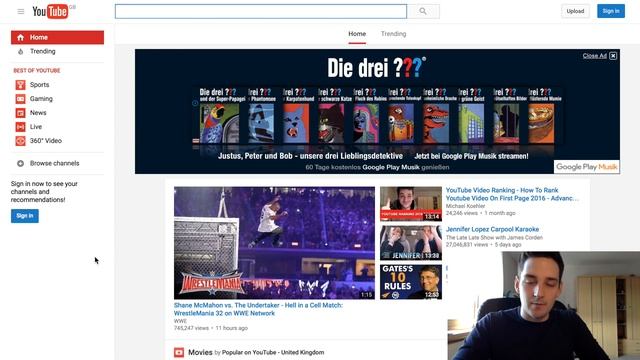Open Jennifer Lopez Carpool Karaoke title
Screen dimensions: 640x360
pos(492,229)
